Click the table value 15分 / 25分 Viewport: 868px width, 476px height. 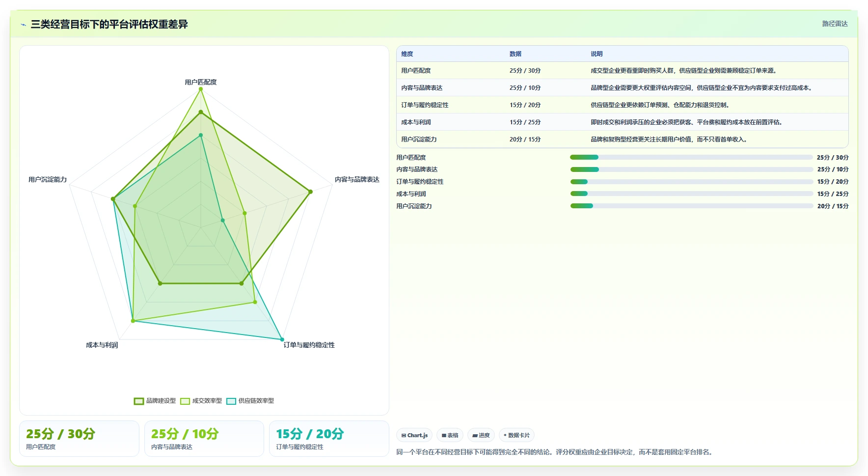point(525,122)
